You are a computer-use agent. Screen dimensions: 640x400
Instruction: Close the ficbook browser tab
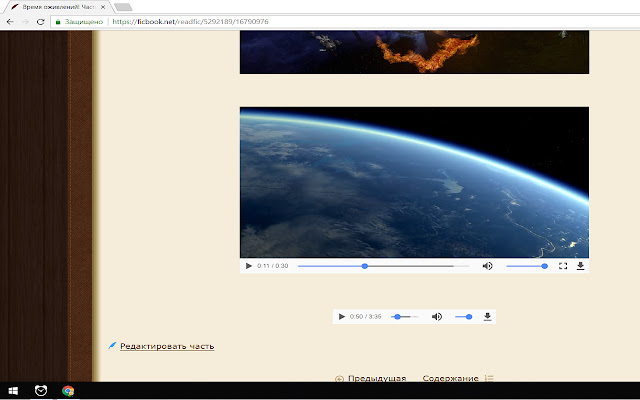click(x=102, y=7)
